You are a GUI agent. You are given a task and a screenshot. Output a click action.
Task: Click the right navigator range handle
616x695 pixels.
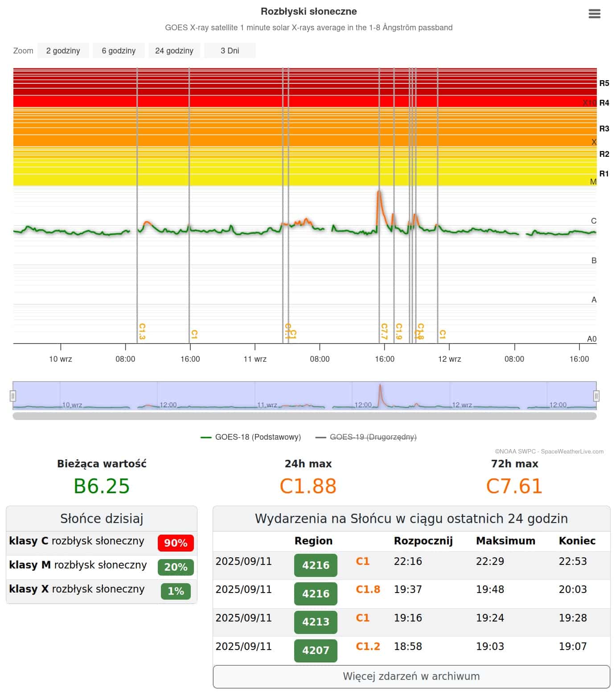click(x=596, y=396)
